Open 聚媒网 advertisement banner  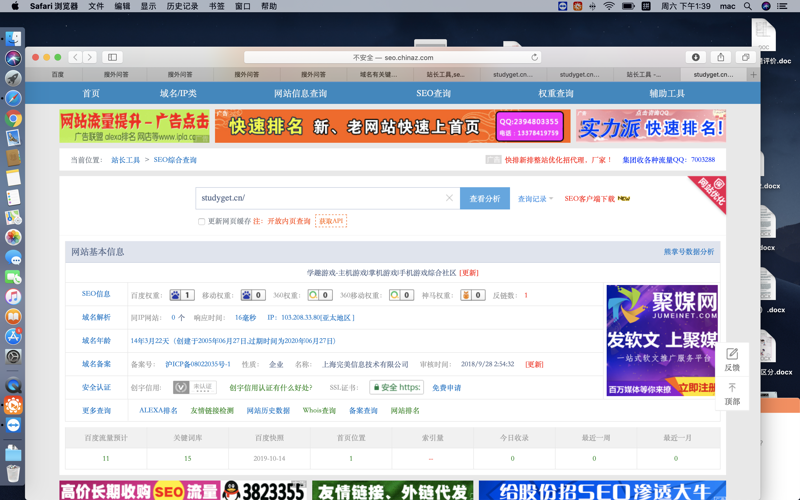(662, 340)
